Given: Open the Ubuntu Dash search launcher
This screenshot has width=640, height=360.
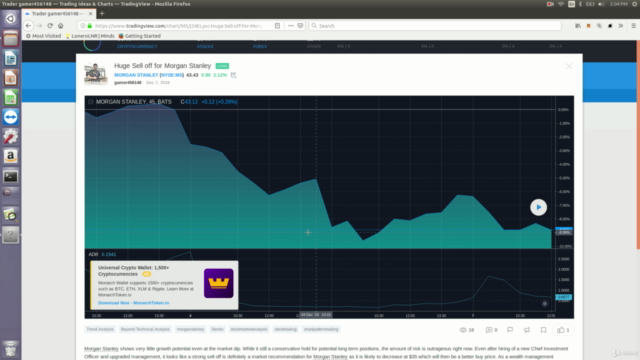Looking at the screenshot, I should click(x=11, y=19).
